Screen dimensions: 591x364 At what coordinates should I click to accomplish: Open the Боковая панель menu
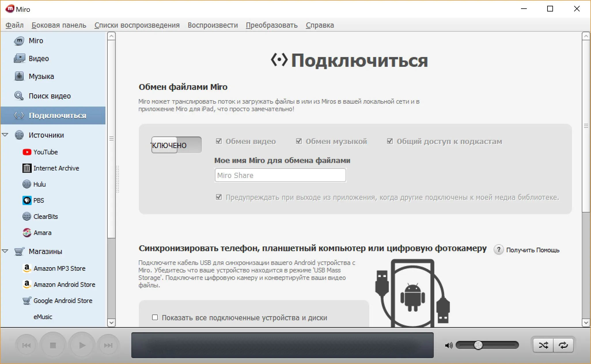pyautogui.click(x=59, y=25)
